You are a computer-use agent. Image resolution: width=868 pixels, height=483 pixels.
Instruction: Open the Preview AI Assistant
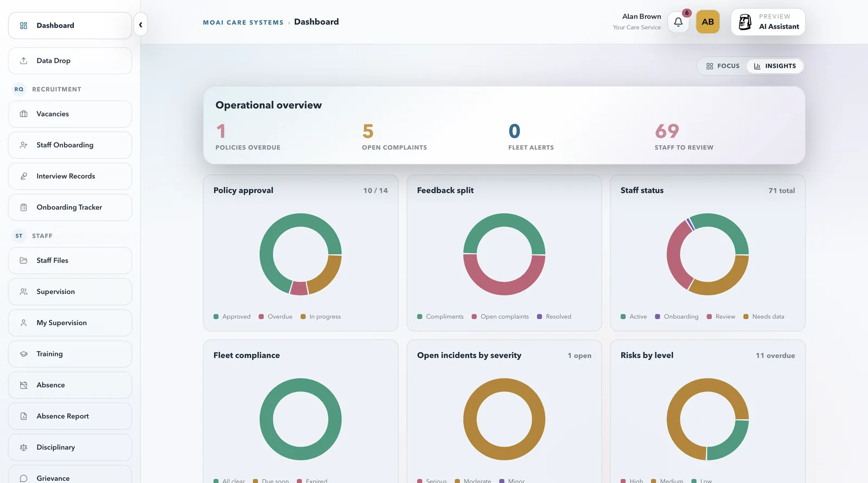768,22
